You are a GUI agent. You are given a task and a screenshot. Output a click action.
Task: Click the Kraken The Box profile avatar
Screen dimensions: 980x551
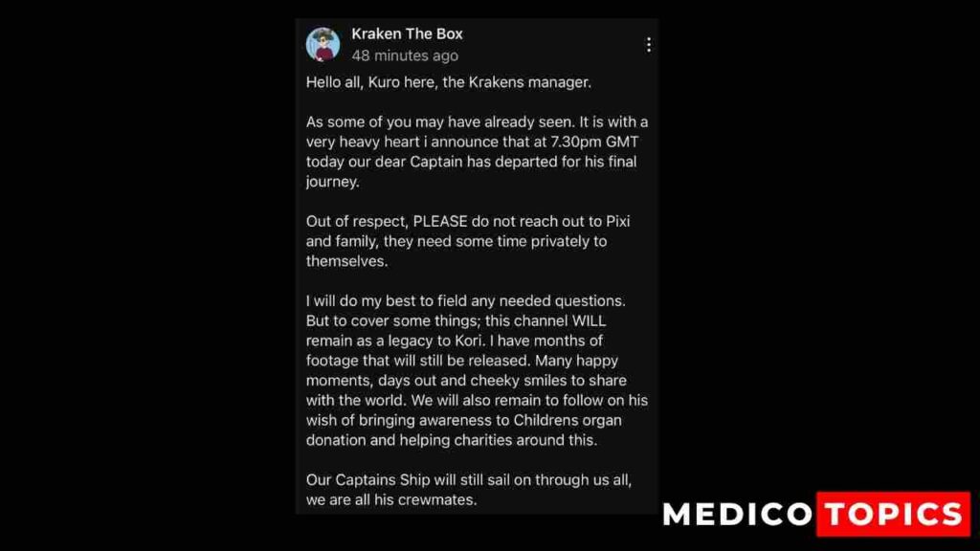323,44
